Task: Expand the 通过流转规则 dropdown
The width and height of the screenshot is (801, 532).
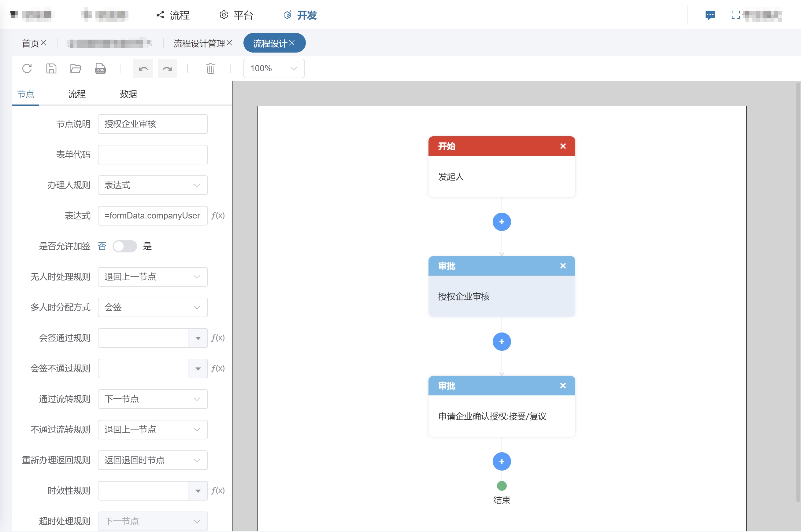Action: pos(152,399)
